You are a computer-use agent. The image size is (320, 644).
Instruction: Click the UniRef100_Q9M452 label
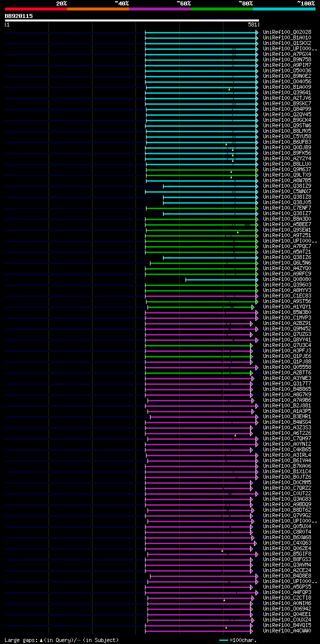[287, 328]
